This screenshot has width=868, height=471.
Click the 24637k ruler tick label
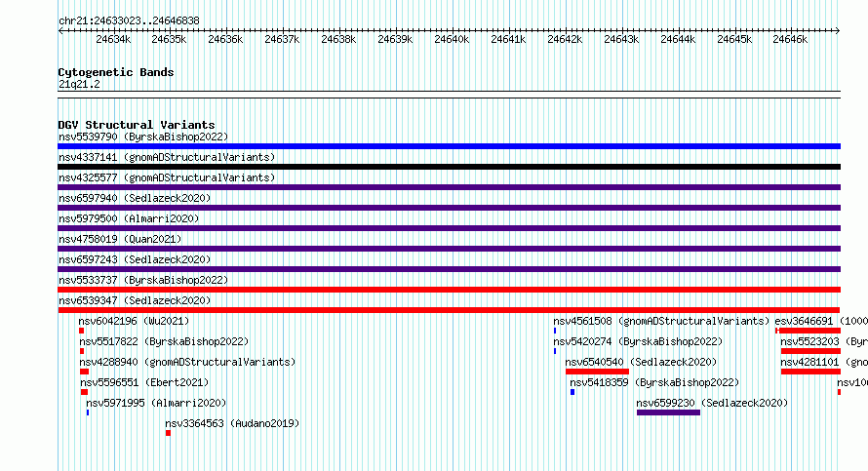282,39
